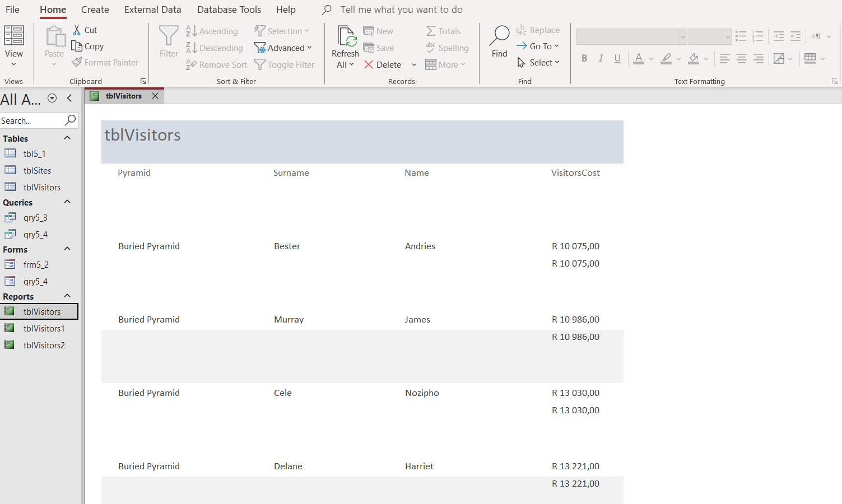This screenshot has width=842, height=504.
Task: Toggle Bold text formatting
Action: 584,58
